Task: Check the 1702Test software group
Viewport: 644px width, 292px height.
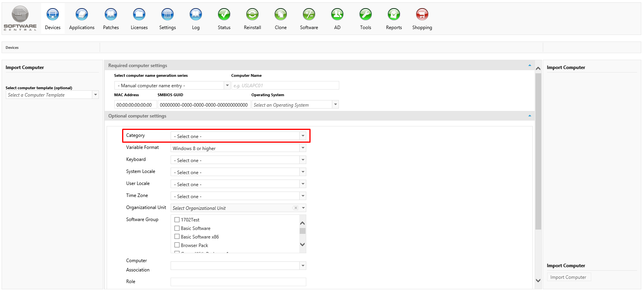Action: pos(177,220)
